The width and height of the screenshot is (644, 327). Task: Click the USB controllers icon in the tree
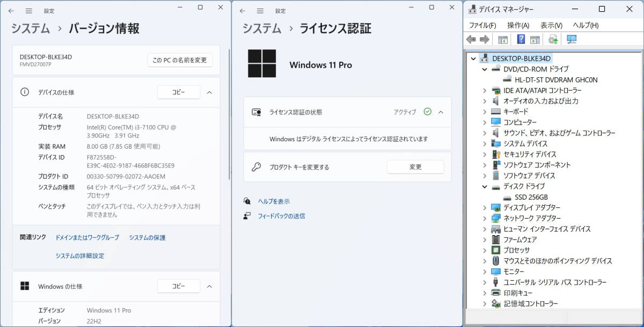pos(496,282)
